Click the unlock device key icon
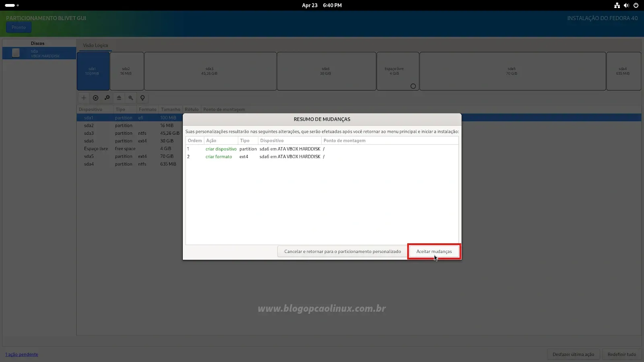Image resolution: width=644 pixels, height=362 pixels. click(x=131, y=98)
